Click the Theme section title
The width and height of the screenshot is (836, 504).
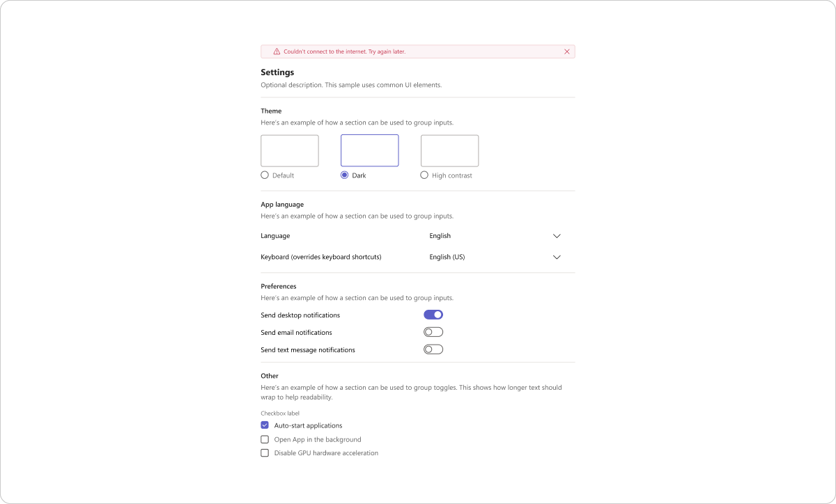(271, 111)
